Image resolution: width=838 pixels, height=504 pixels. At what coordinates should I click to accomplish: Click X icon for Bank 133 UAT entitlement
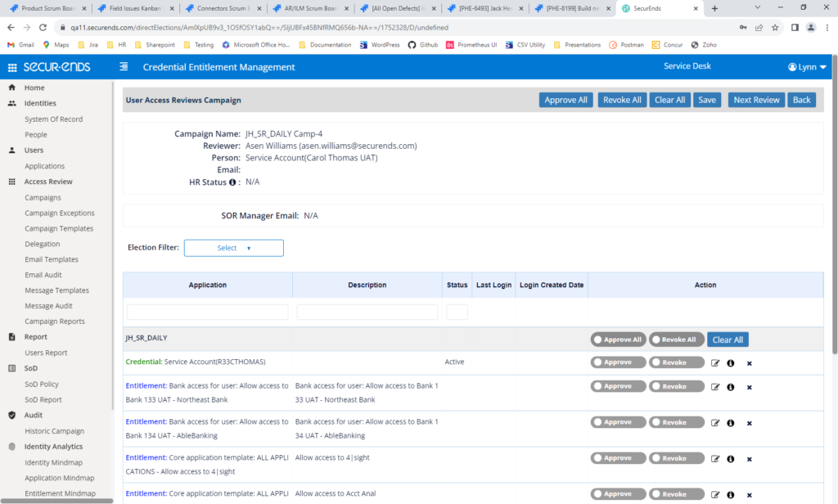click(x=750, y=388)
